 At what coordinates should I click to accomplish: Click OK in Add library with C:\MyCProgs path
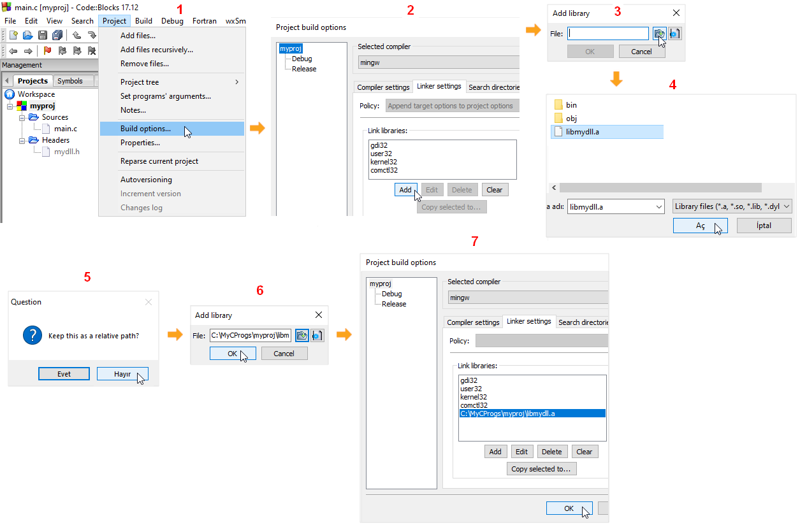click(x=233, y=354)
